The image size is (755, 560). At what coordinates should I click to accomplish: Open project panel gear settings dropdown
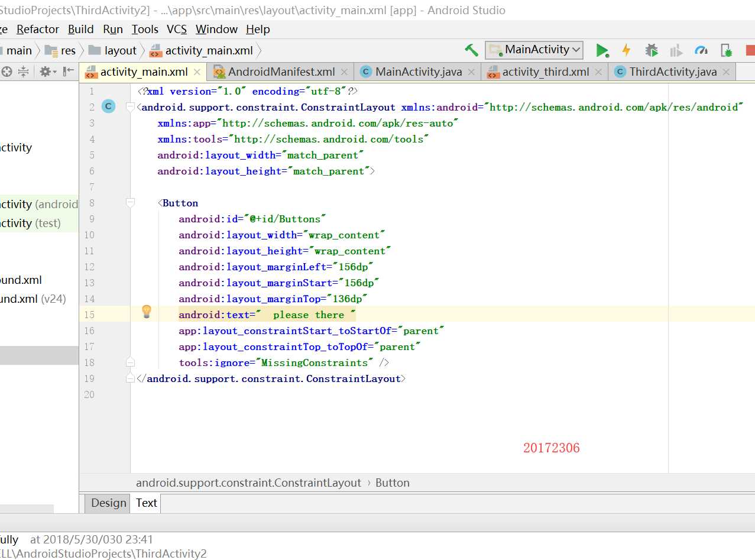pyautogui.click(x=47, y=72)
